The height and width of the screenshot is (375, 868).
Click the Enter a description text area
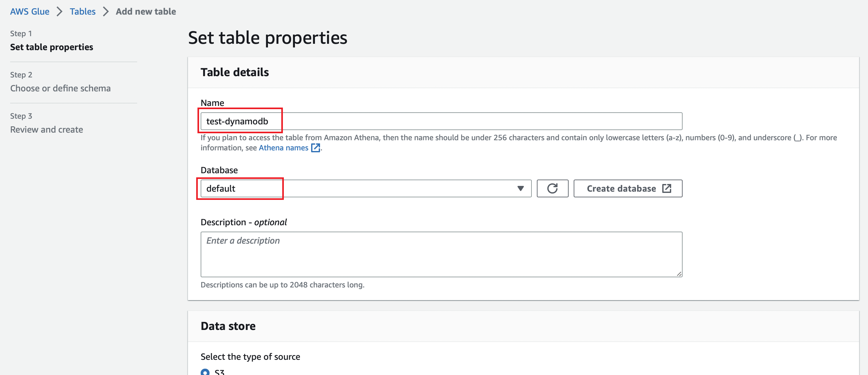click(441, 254)
